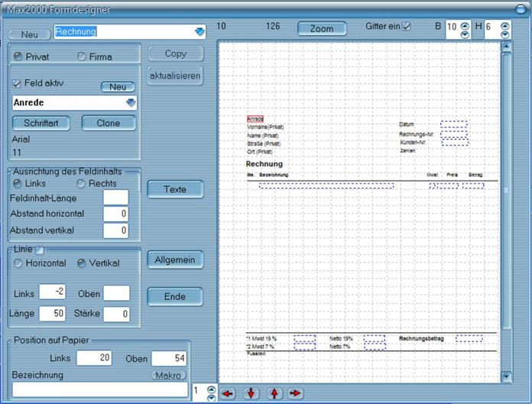Select the Anrede field in form preview
The width and height of the screenshot is (532, 404).
coord(255,119)
